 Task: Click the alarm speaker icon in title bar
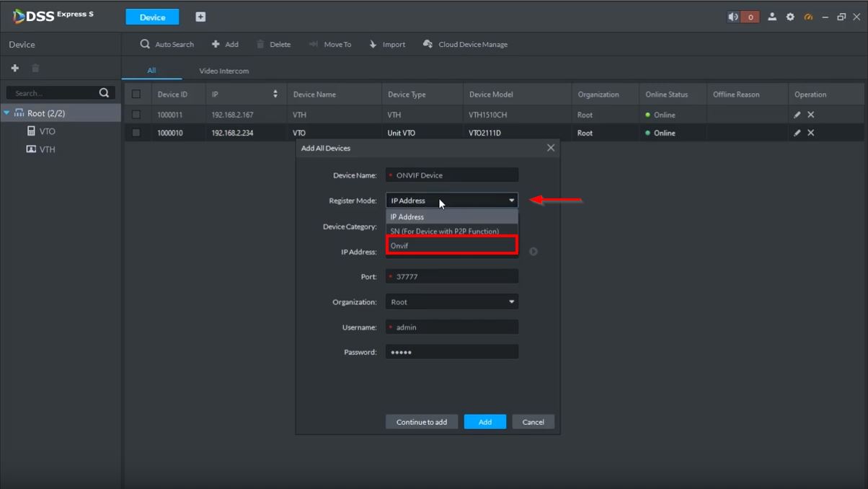[x=733, y=17]
